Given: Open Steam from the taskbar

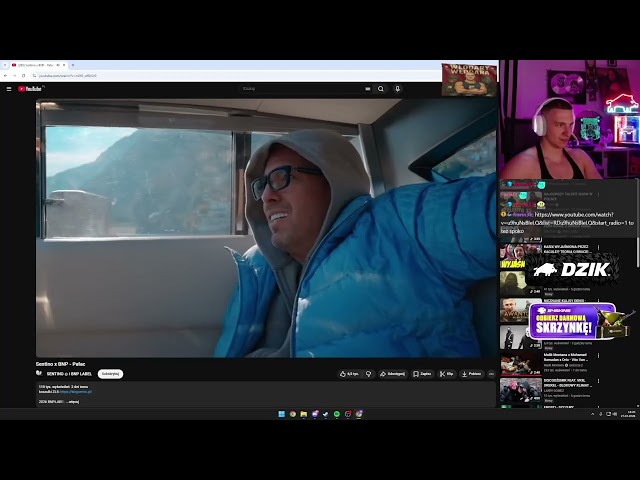Looking at the screenshot, I should pos(325,414).
